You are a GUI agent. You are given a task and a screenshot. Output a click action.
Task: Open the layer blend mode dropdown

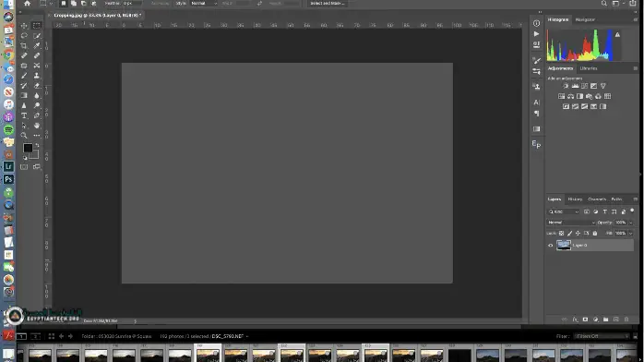(571, 223)
